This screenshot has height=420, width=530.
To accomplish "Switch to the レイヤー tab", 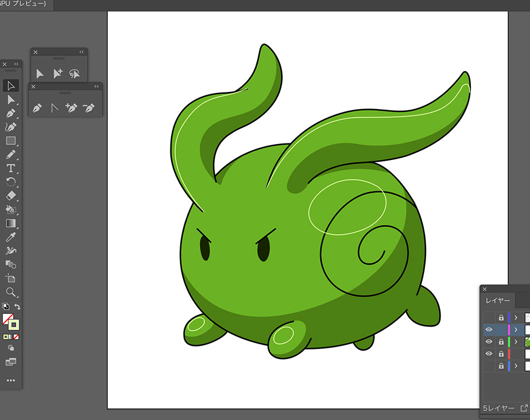I will point(497,301).
